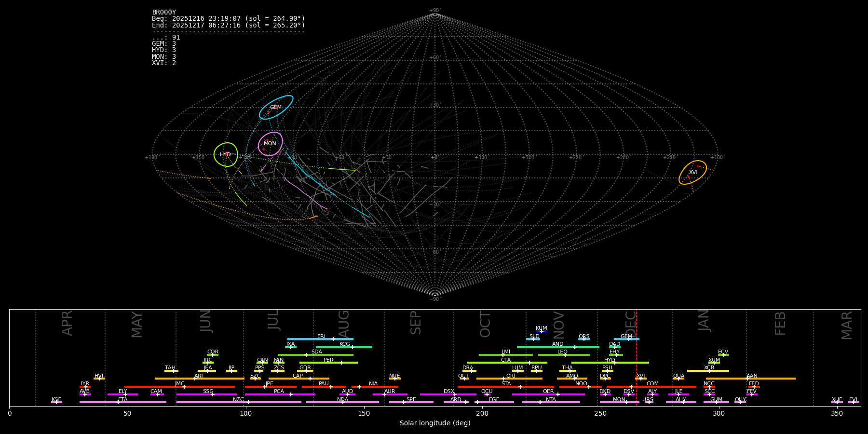Click the Beg: 20251216 23:19:07 timestamp line

[229, 19]
